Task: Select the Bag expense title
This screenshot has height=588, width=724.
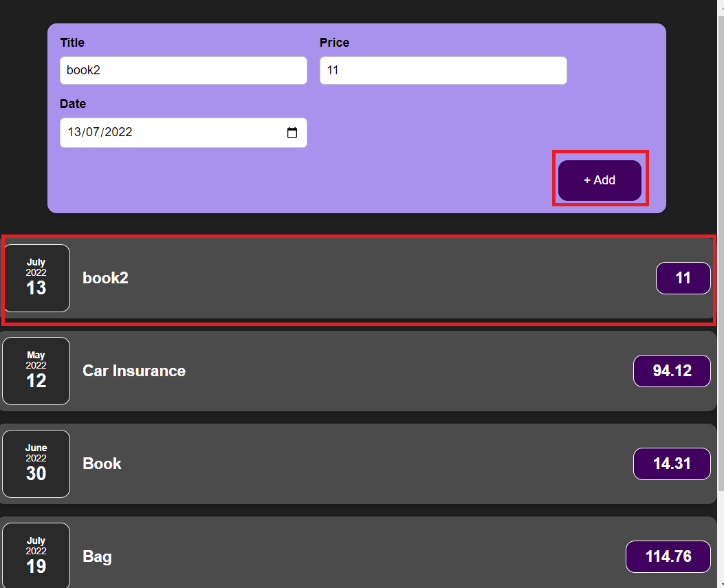Action: [x=97, y=556]
